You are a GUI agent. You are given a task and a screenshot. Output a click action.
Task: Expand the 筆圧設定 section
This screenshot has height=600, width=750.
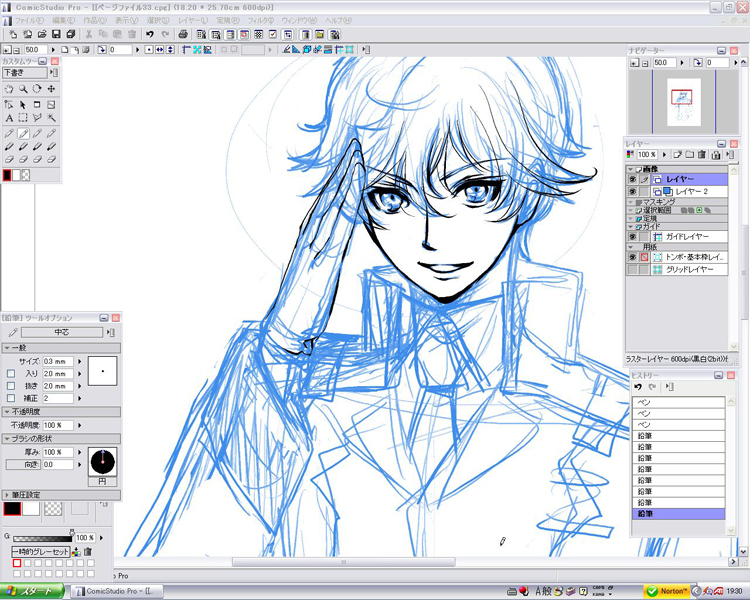pos(7,495)
